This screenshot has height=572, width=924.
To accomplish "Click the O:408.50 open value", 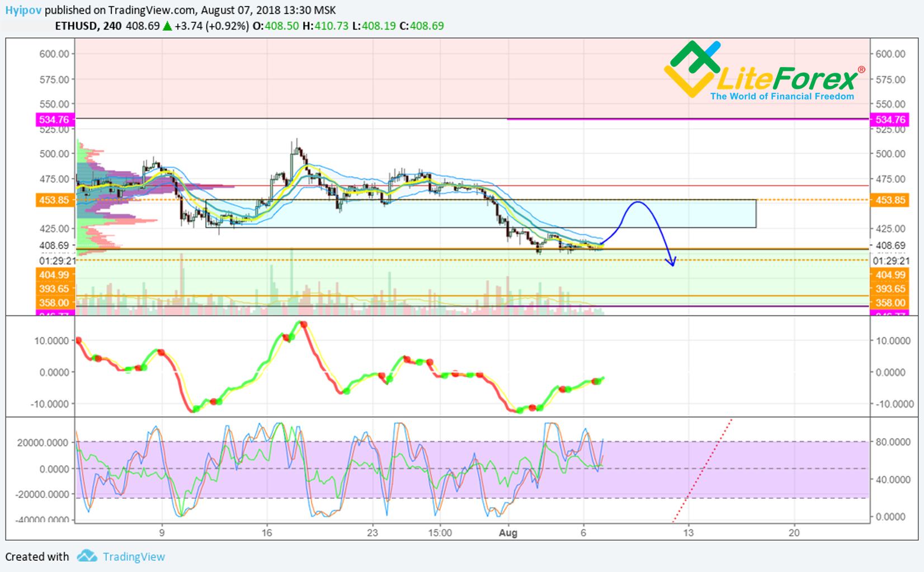I will coord(276,26).
